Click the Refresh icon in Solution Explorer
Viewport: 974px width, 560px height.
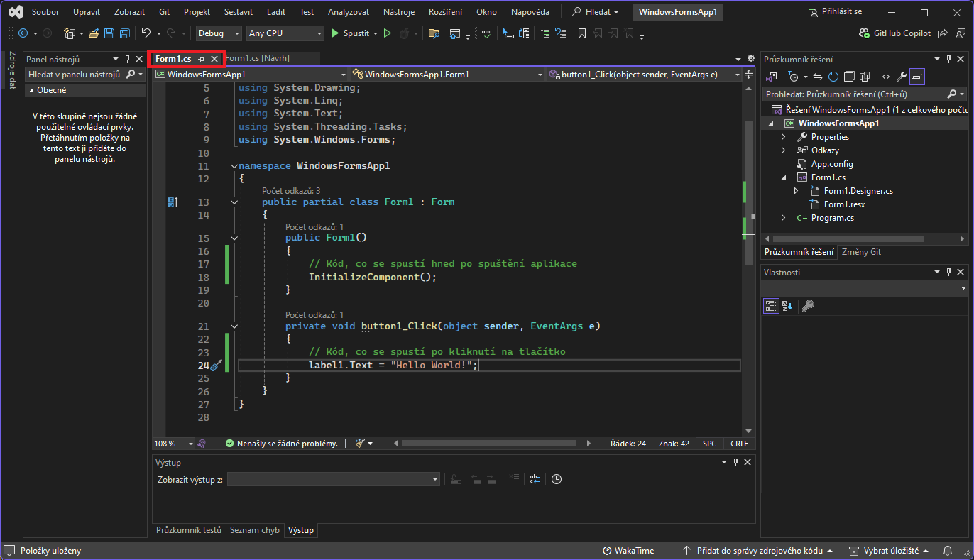click(833, 77)
